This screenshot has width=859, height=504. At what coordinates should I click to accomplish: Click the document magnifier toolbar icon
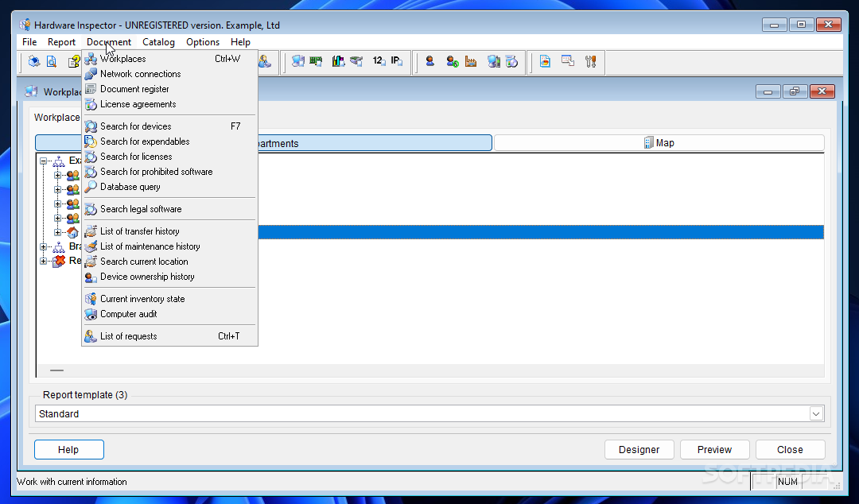52,61
